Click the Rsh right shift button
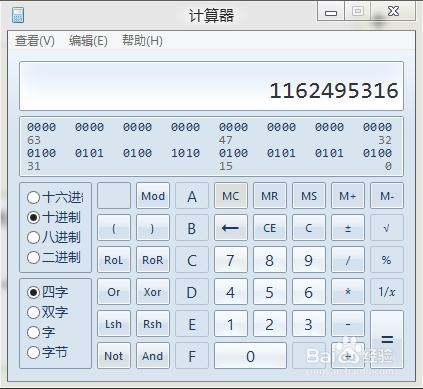 [x=153, y=324]
